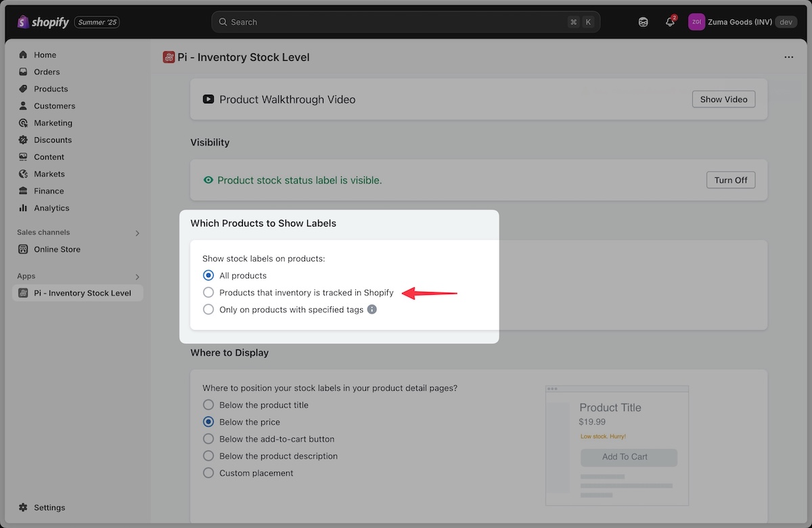Click the Discounts badge icon

(24, 140)
